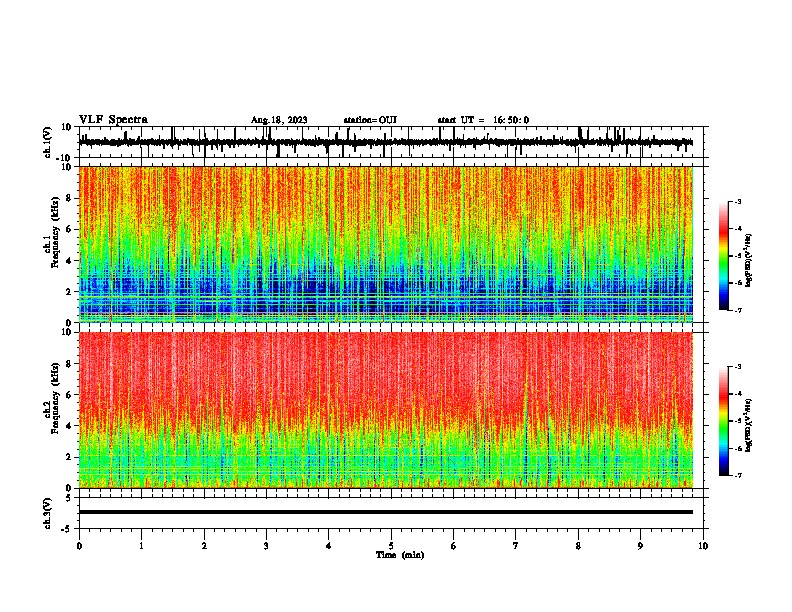
Task: Click time axis tick label "1"
Action: (141, 546)
